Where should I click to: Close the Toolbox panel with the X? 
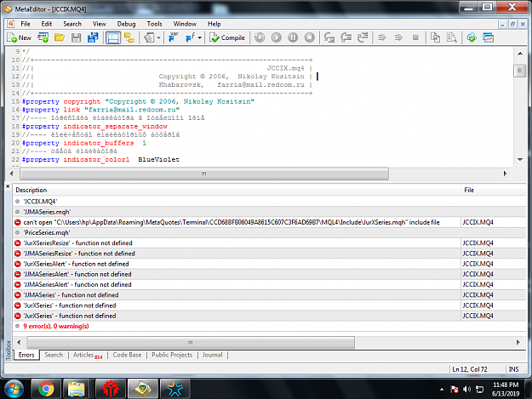click(8, 186)
